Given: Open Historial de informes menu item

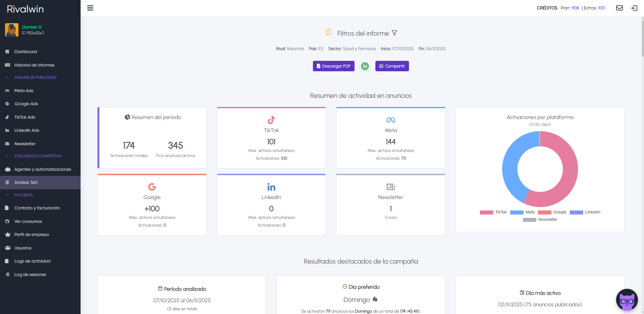Looking at the screenshot, I should 34,65.
